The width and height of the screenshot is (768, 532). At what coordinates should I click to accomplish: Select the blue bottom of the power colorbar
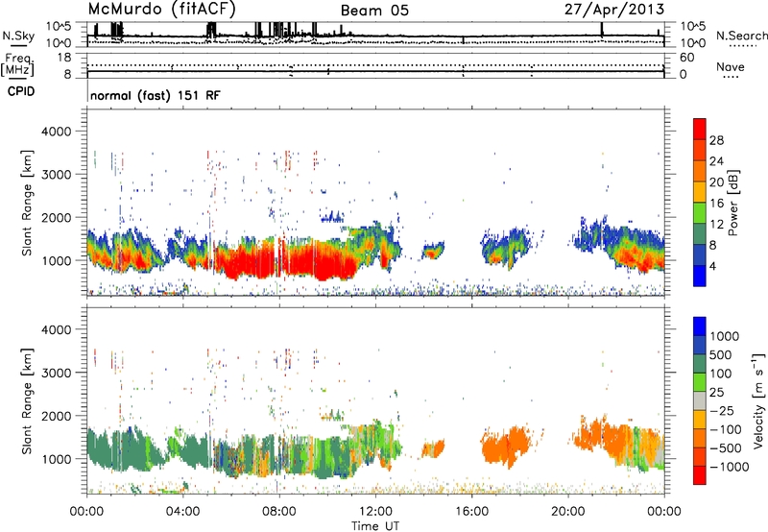tap(700, 276)
